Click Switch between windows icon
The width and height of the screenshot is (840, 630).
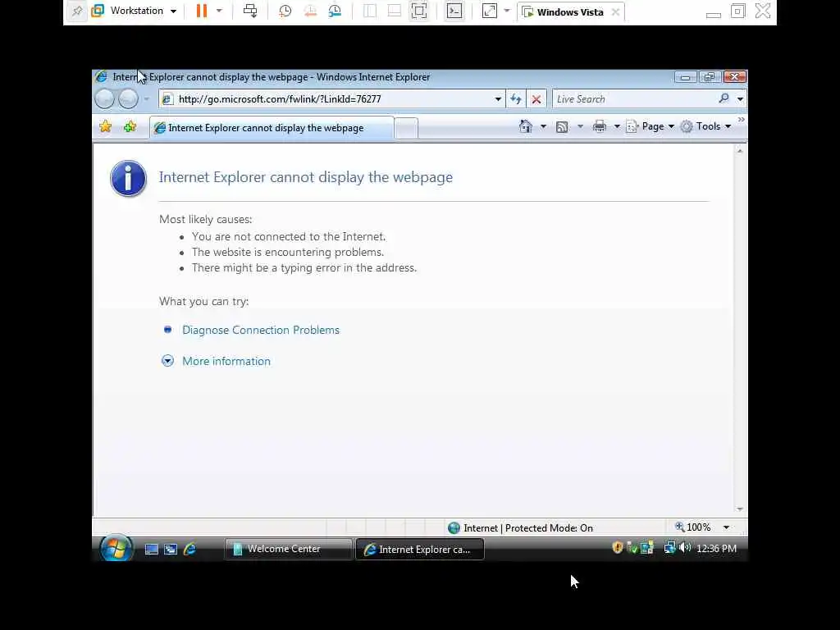click(x=171, y=549)
